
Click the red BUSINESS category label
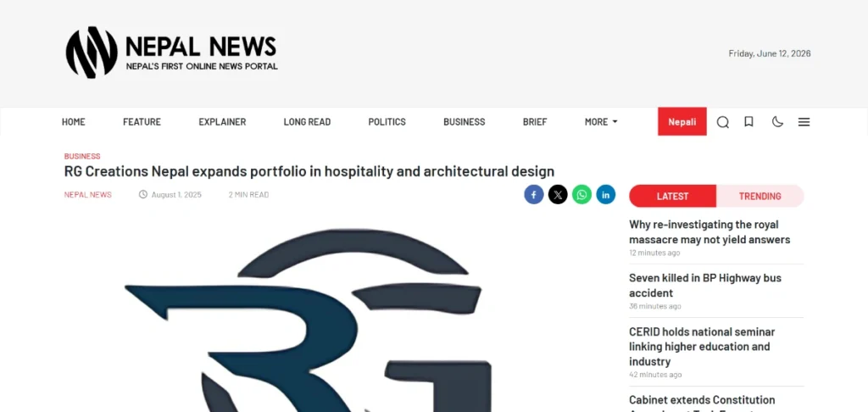click(82, 156)
